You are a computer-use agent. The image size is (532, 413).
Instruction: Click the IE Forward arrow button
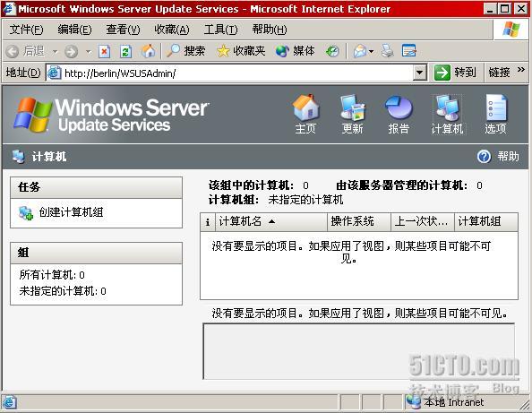pos(72,52)
